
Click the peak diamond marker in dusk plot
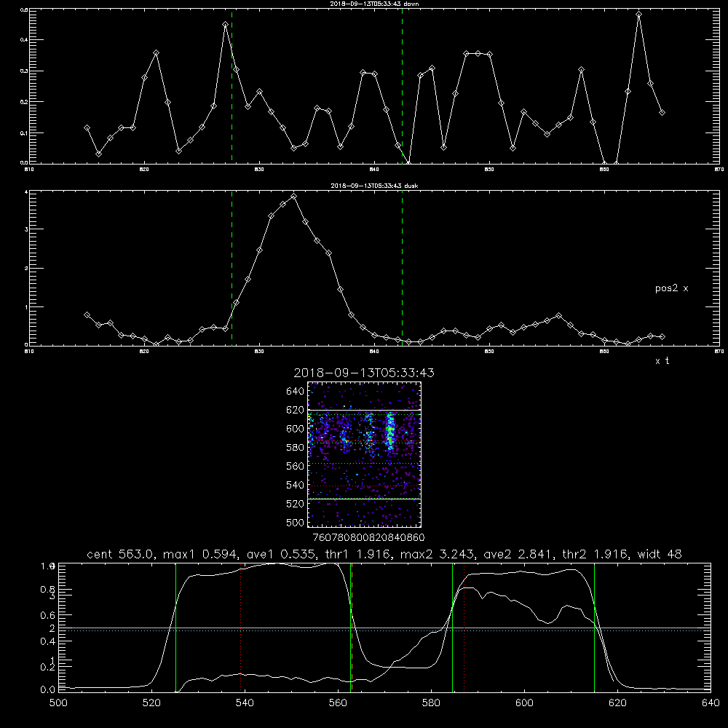(293, 197)
